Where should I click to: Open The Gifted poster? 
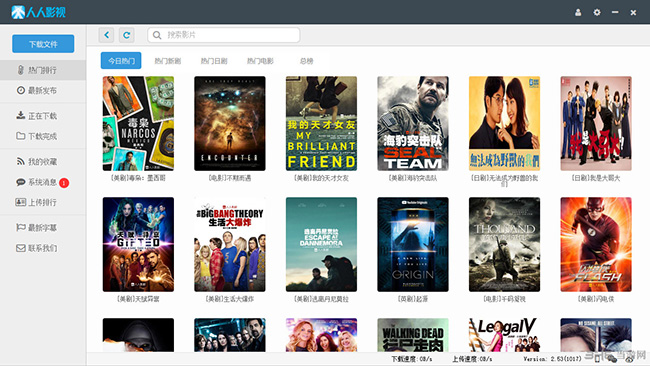pyautogui.click(x=138, y=244)
